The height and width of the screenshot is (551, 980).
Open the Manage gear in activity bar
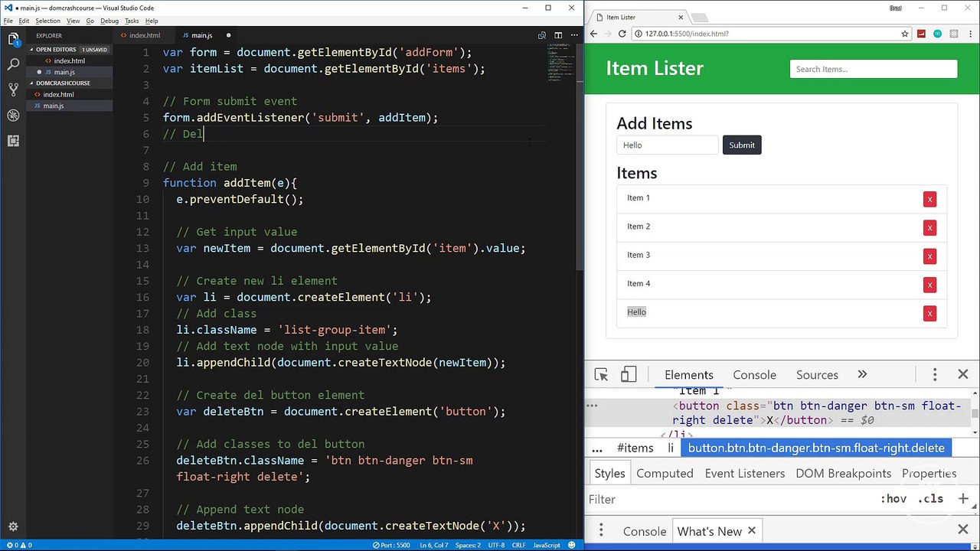click(x=13, y=527)
